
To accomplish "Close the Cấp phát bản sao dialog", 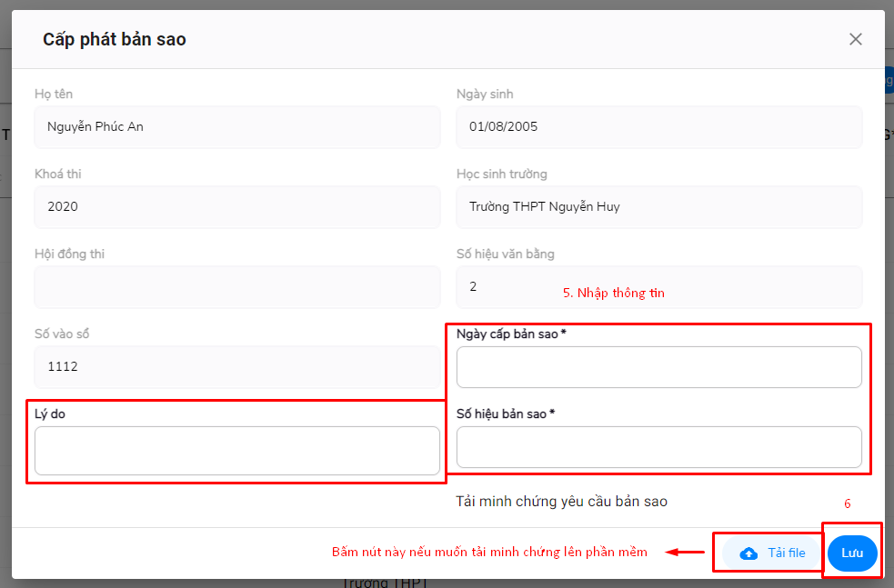I will 855,39.
